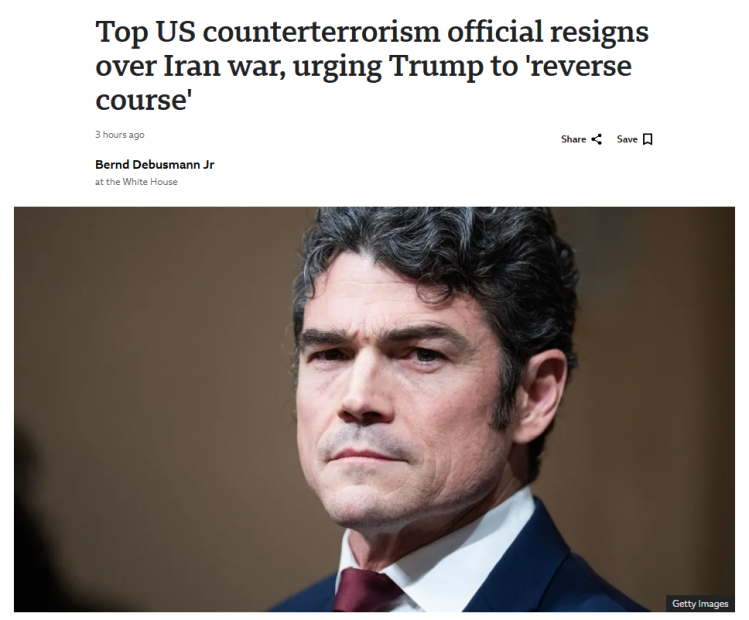Click the Save text label
Viewport: 749px width, 620px height.
click(627, 139)
